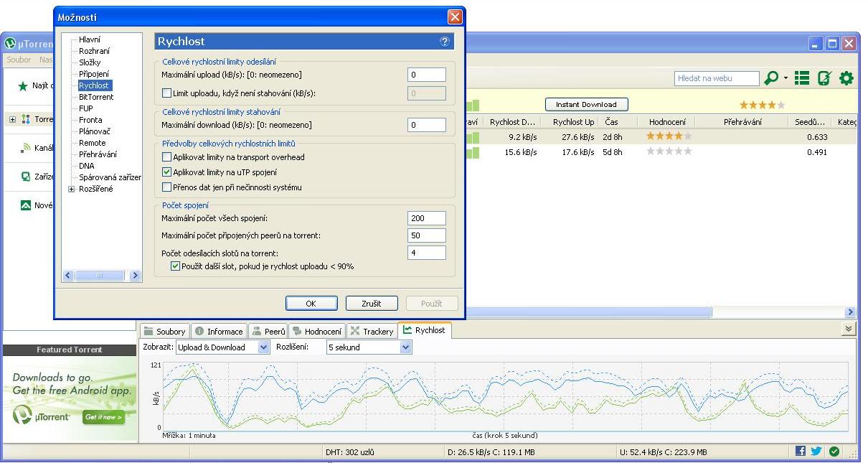Click the Maximální download input field
868x463 pixels.
pyautogui.click(x=427, y=125)
